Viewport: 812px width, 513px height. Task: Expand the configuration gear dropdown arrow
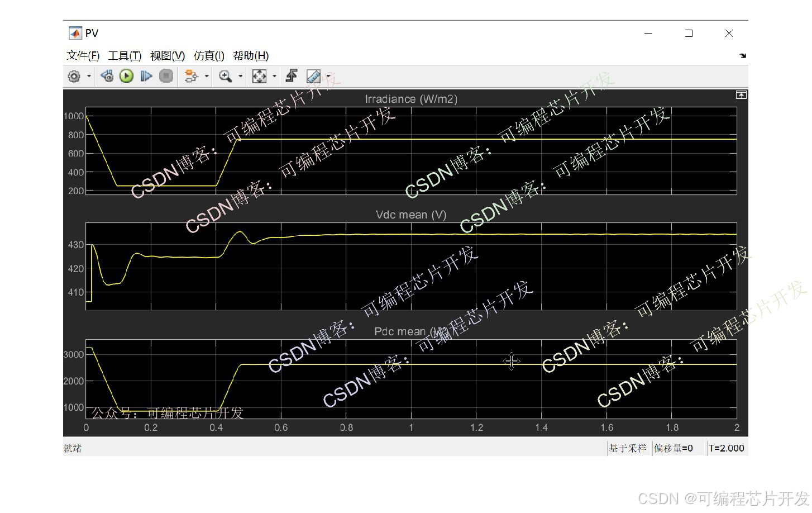pyautogui.click(x=89, y=76)
